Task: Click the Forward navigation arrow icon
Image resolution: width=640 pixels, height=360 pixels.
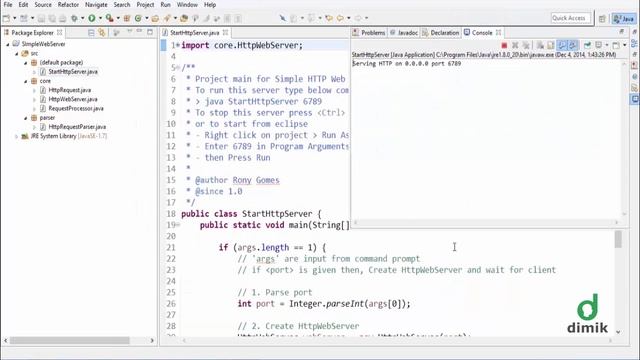Action: pyautogui.click(x=358, y=18)
